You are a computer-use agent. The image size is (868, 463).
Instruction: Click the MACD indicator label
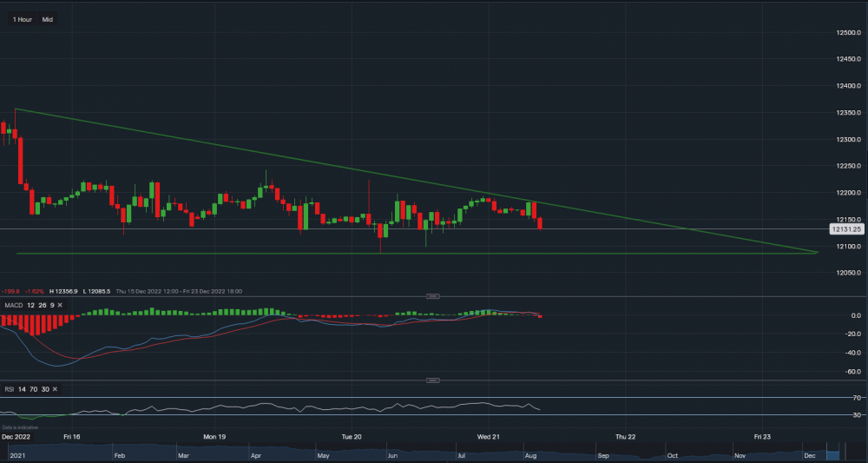coord(12,305)
